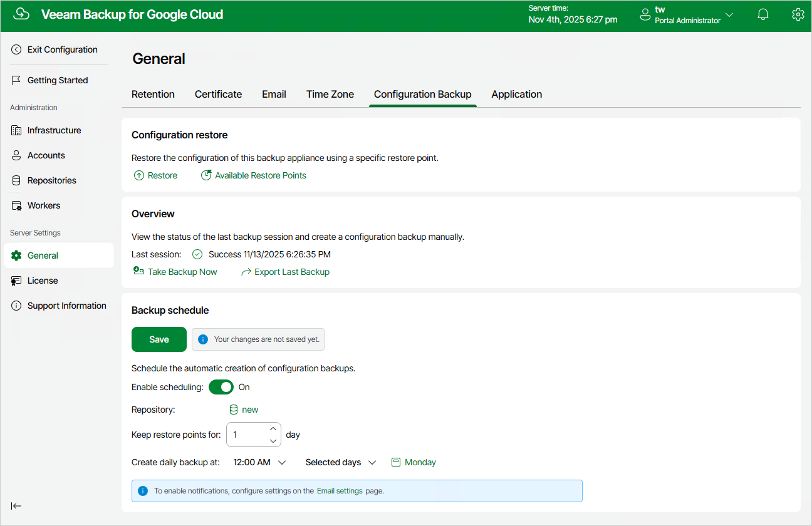
Task: Open the notifications bell icon
Action: (x=763, y=14)
